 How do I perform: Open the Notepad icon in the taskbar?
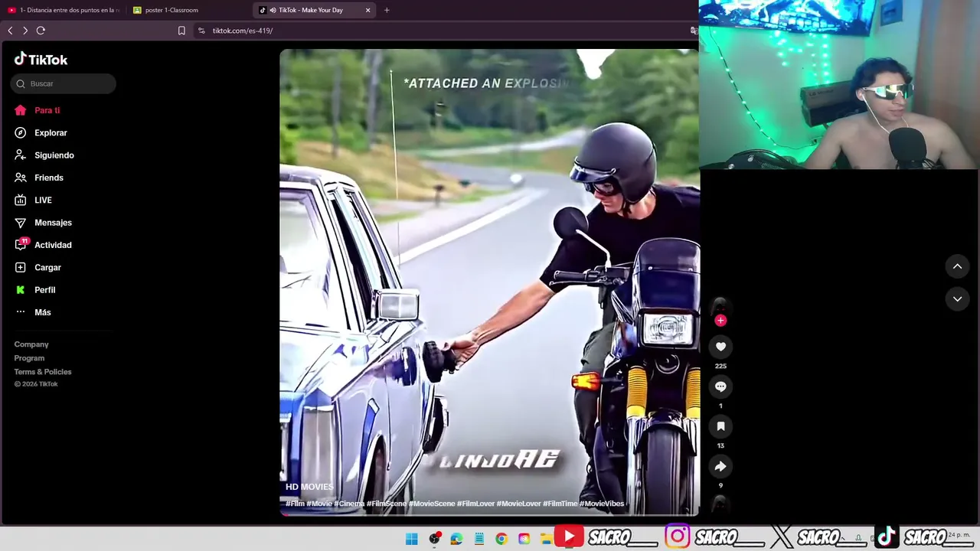coord(479,539)
